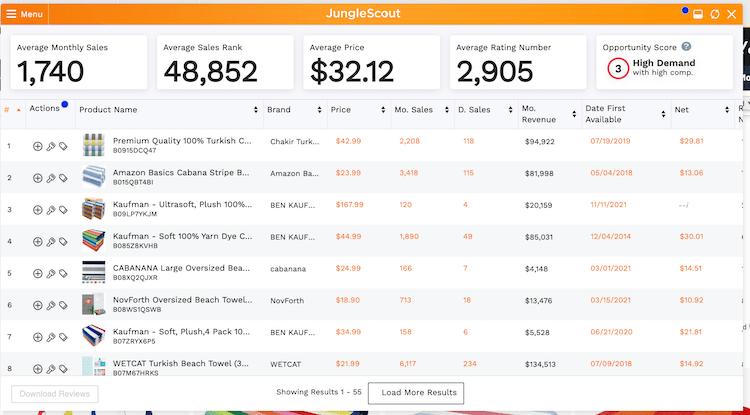Image resolution: width=750 pixels, height=415 pixels.
Task: Select price $167.99 cell
Action: (350, 205)
